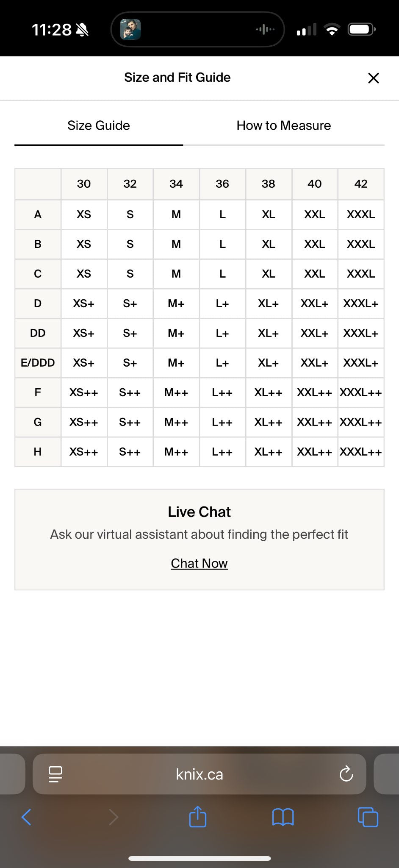Switch to How to Measure tab

click(x=283, y=125)
